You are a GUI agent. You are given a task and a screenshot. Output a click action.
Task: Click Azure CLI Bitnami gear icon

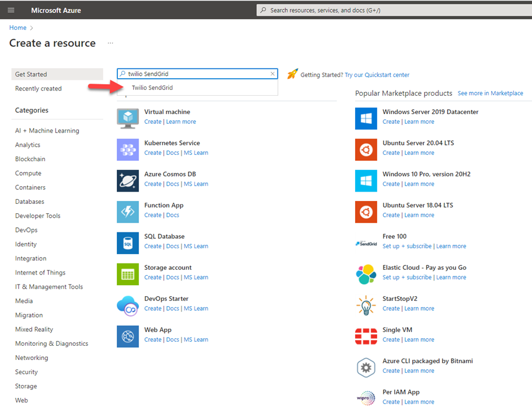point(366,367)
